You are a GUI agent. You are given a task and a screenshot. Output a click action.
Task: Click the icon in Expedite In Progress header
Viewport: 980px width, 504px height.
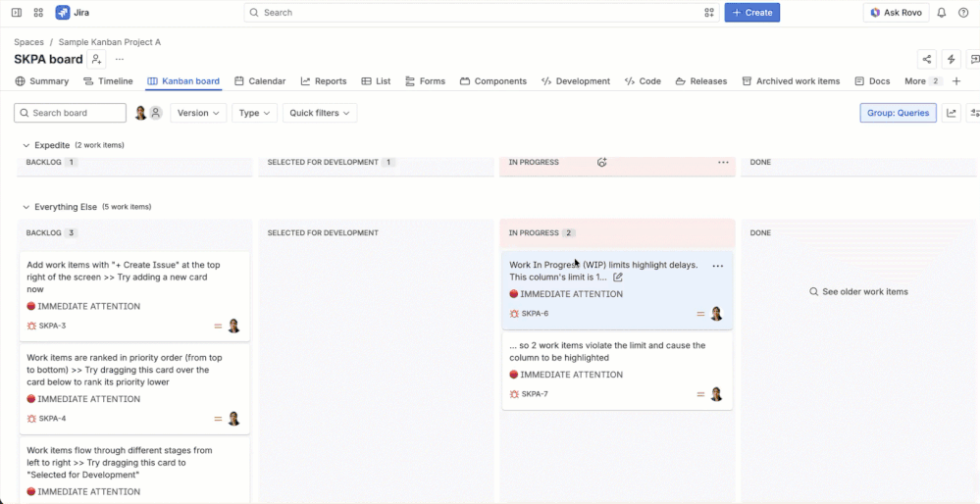(x=602, y=163)
